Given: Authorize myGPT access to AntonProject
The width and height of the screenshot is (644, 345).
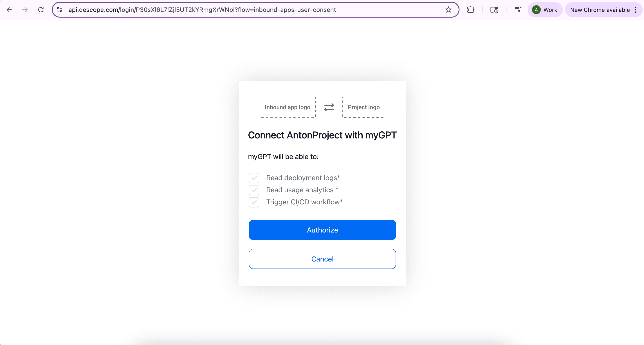Looking at the screenshot, I should point(322,230).
